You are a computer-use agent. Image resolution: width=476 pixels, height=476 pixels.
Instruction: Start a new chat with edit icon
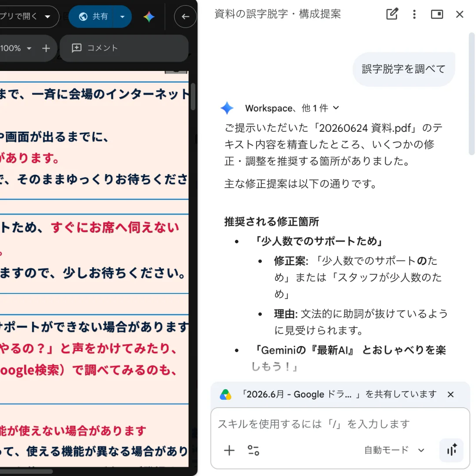(x=392, y=14)
